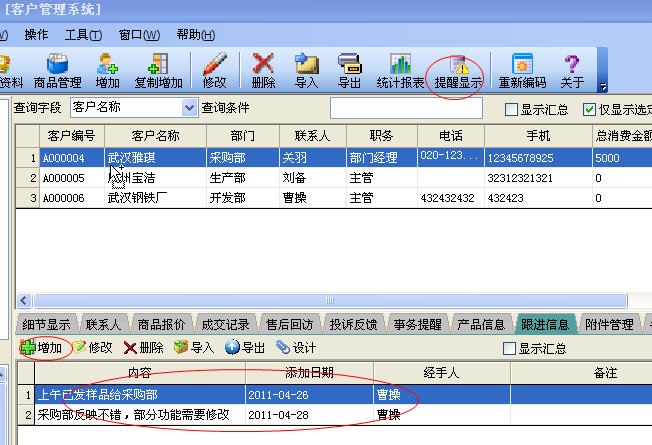Open the 工具(T) menu
652x445 pixels.
click(x=83, y=35)
